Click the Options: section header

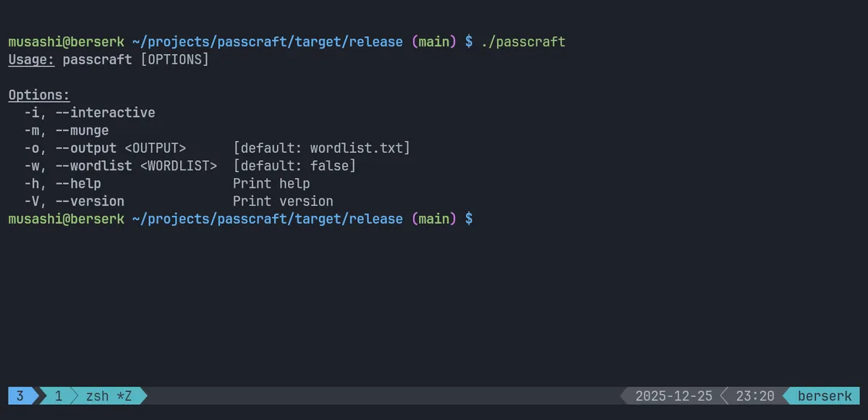[38, 94]
